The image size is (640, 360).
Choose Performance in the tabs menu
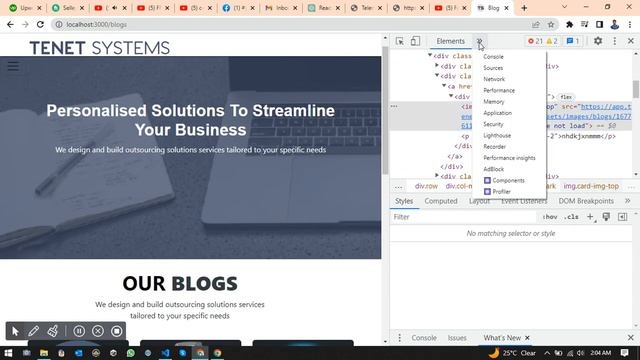499,91
